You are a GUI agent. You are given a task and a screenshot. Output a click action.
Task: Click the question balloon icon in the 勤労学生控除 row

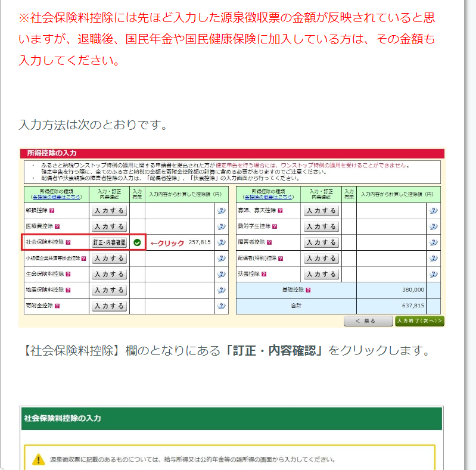click(434, 226)
